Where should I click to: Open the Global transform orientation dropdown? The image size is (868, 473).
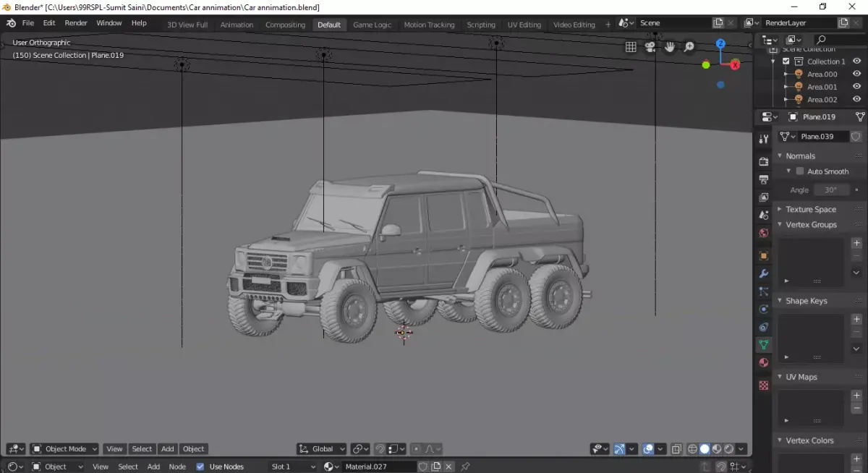(x=322, y=449)
